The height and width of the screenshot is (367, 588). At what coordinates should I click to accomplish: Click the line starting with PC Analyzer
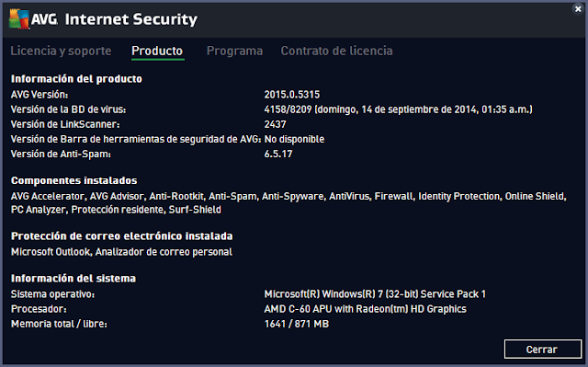click(116, 210)
